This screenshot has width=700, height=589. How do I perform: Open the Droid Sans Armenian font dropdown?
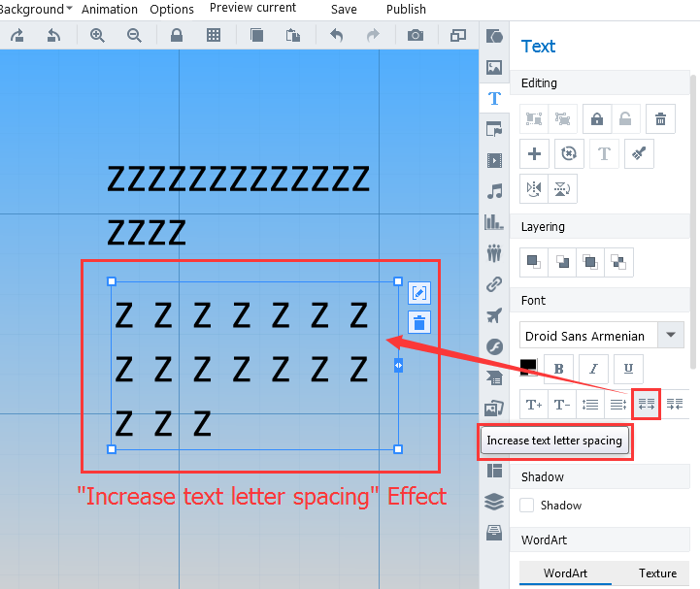click(670, 336)
